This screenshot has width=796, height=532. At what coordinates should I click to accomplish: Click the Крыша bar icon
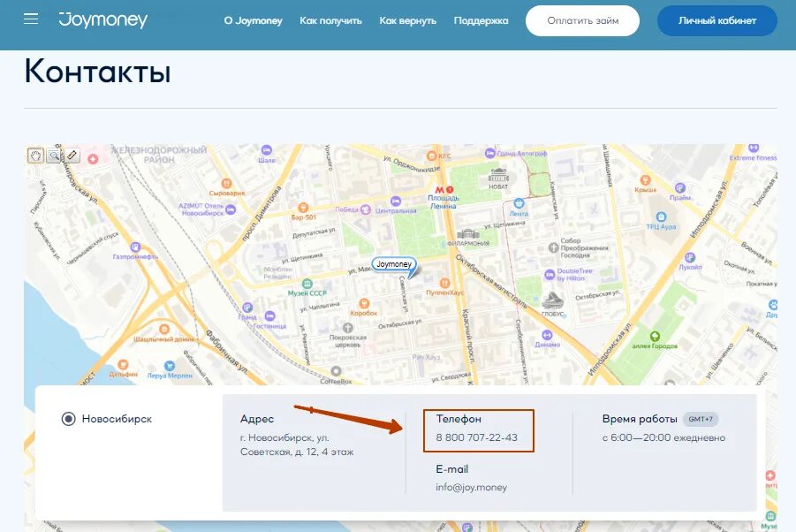645,179
